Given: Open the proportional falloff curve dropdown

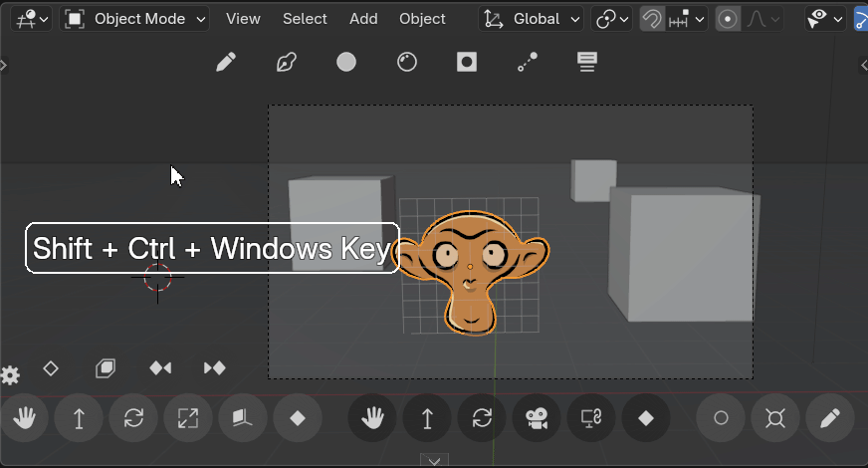Looking at the screenshot, I should tap(762, 19).
